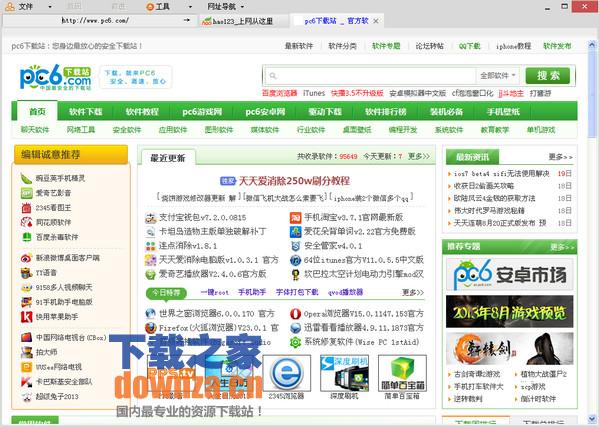Open the pc6游戏网 navigation tab
The image size is (599, 427).
(202, 112)
